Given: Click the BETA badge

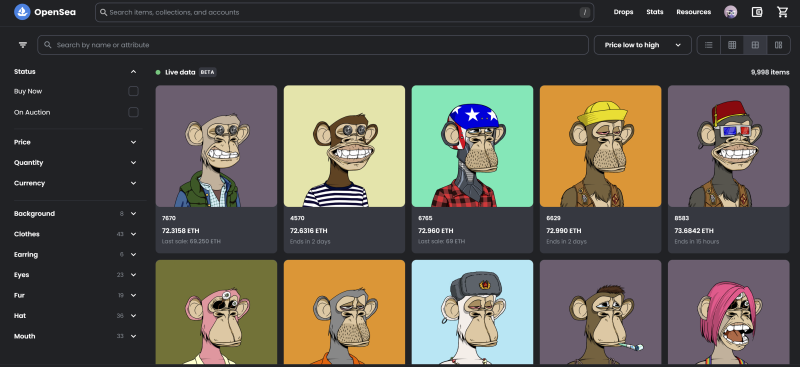Looking at the screenshot, I should tap(207, 72).
